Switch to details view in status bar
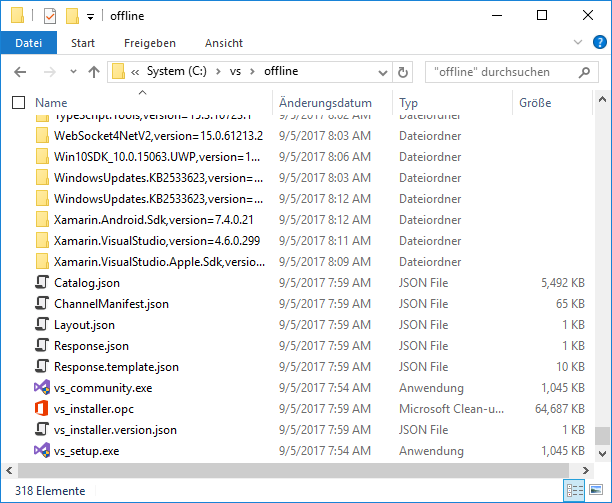 pos(576,489)
